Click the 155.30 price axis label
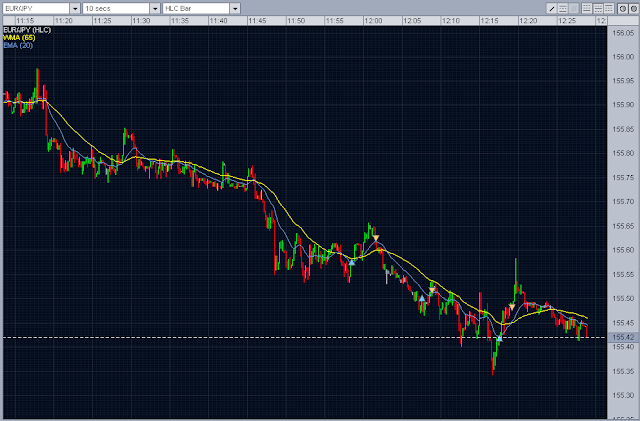 (x=623, y=395)
